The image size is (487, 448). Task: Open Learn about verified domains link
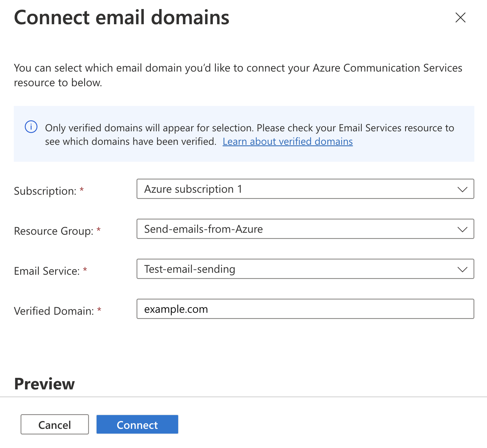click(x=288, y=141)
